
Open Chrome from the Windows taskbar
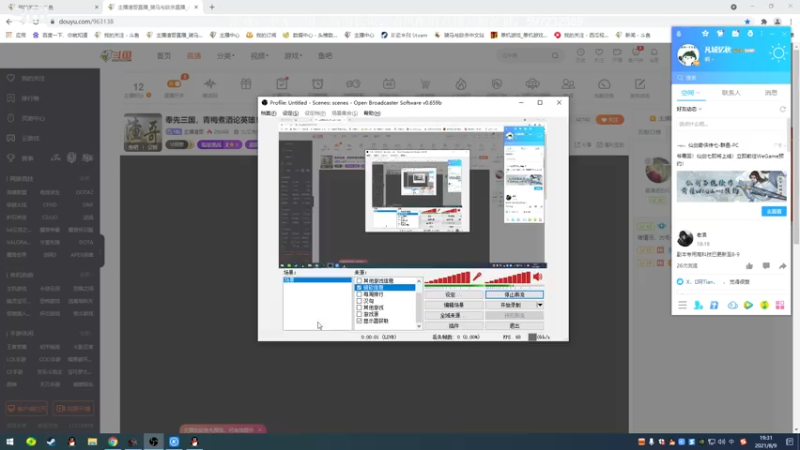pyautogui.click(x=113, y=441)
